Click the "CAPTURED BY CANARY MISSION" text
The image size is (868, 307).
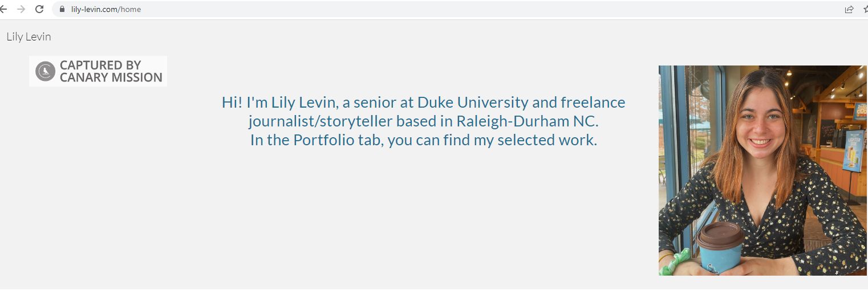111,71
